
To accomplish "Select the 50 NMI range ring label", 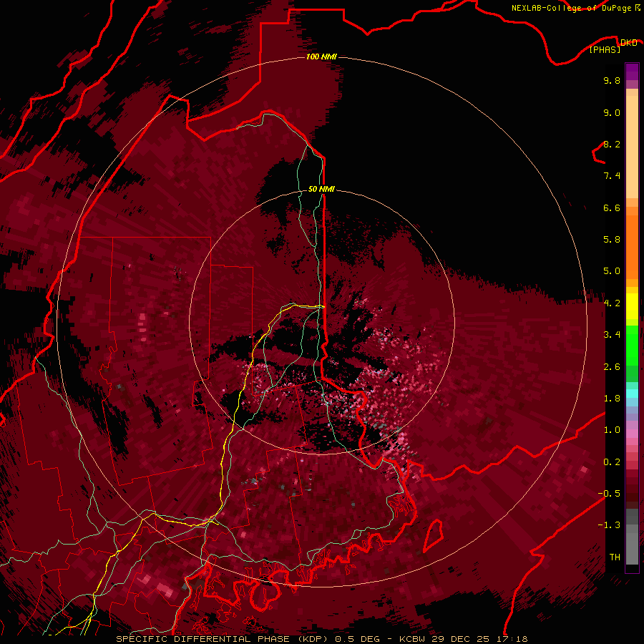I will coord(321,190).
